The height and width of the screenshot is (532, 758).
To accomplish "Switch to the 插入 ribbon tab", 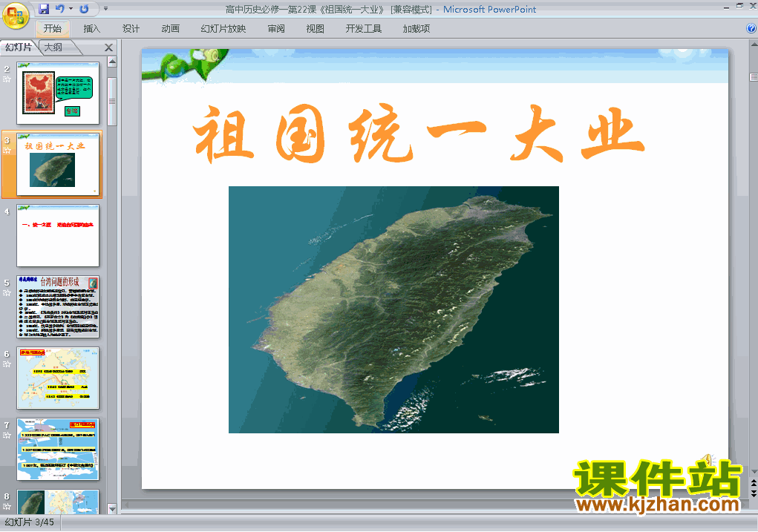I will [x=91, y=28].
